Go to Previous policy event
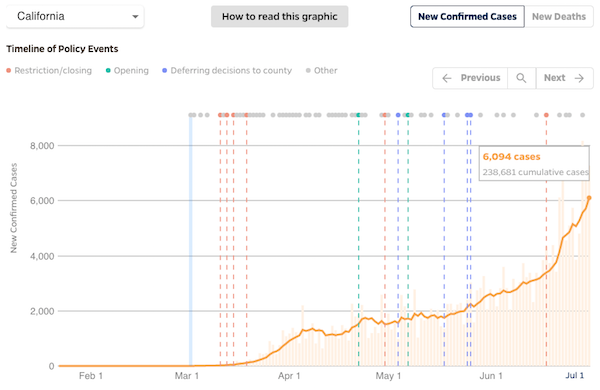Screen dimensions: 600x390 click(x=470, y=78)
